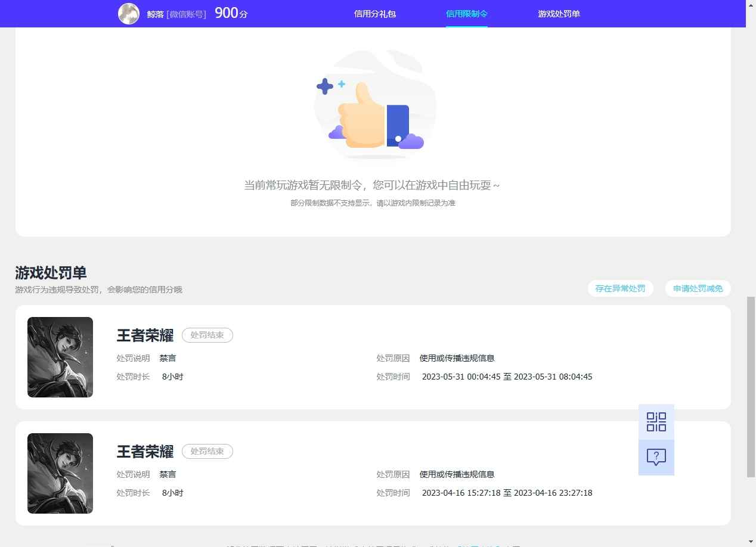Screen dimensions: 756x547
Task: Click 8小时 duration in the 2023-05-31 card
Action: pos(173,377)
